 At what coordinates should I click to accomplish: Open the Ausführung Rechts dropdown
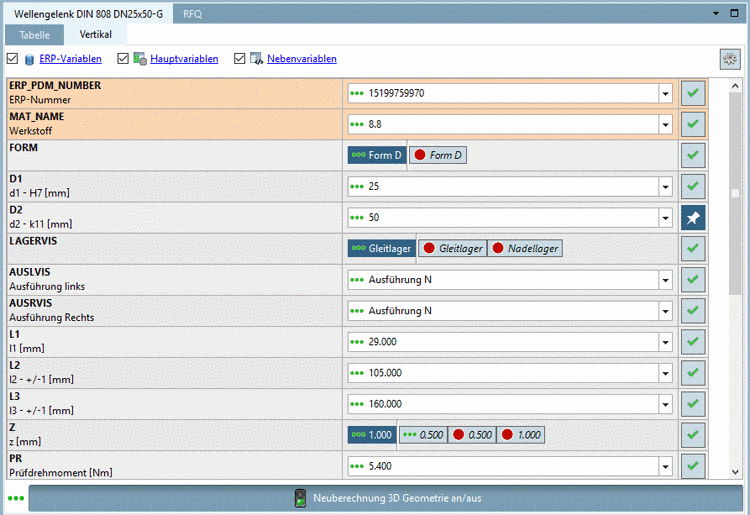click(665, 311)
